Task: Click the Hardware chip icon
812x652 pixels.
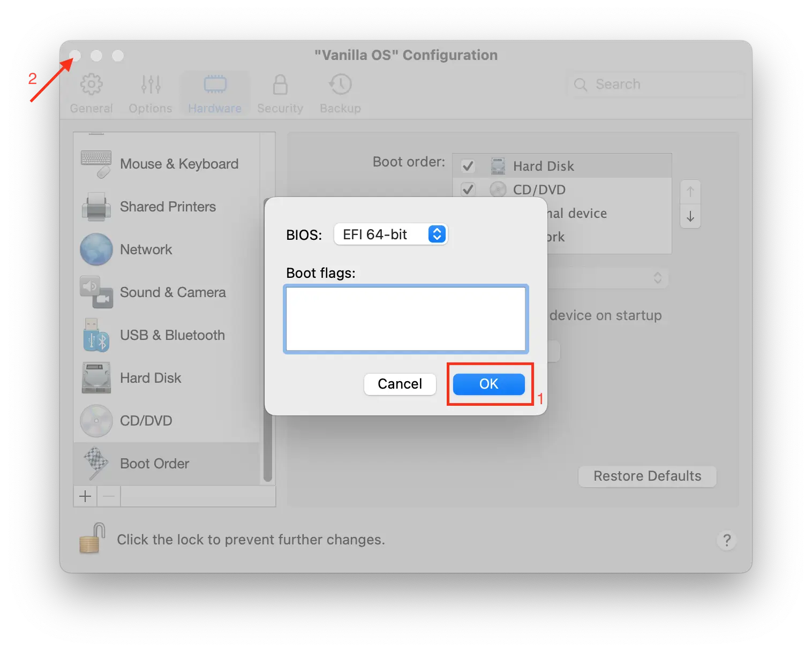Action: 215,84
